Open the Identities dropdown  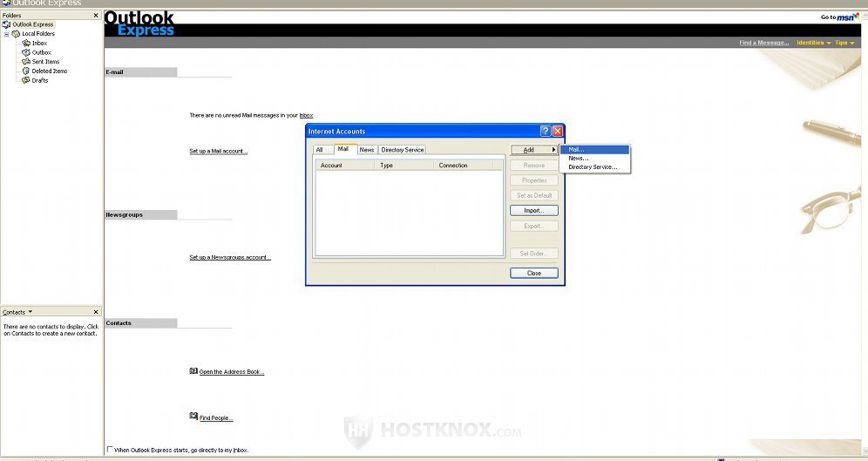click(814, 43)
